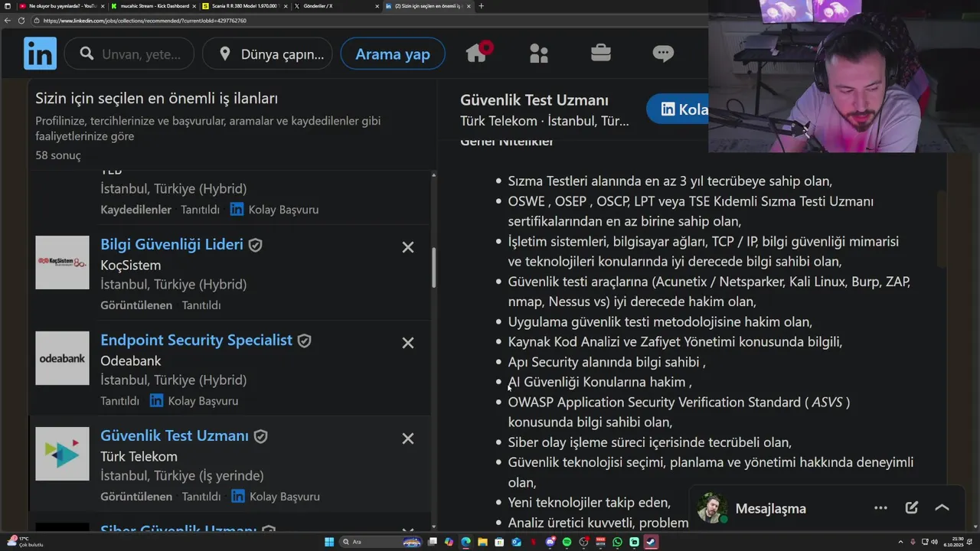Open Odeabank company logo thumbnail
Screen dimensions: 980x551
point(62,358)
